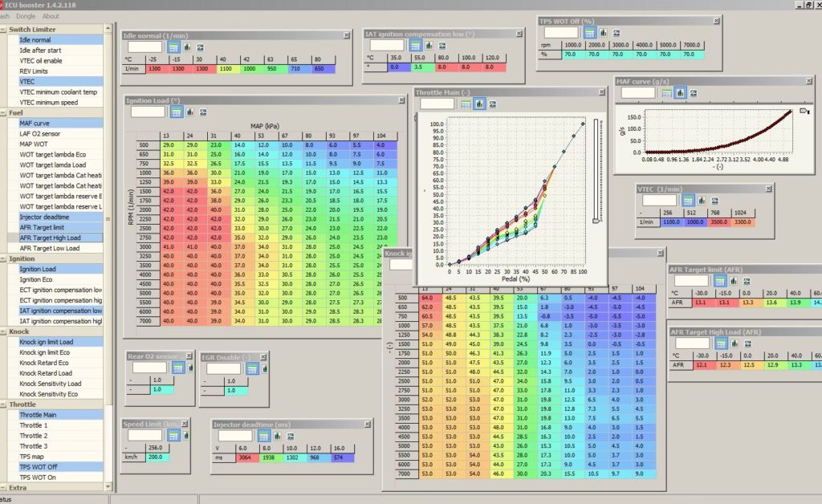Open the About menu
Viewport: 822px width, 504px height.
click(x=51, y=16)
